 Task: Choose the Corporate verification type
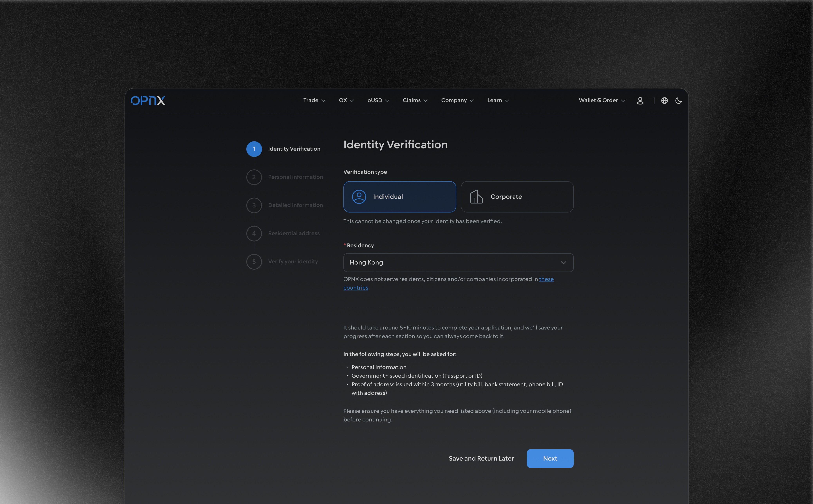pos(517,197)
